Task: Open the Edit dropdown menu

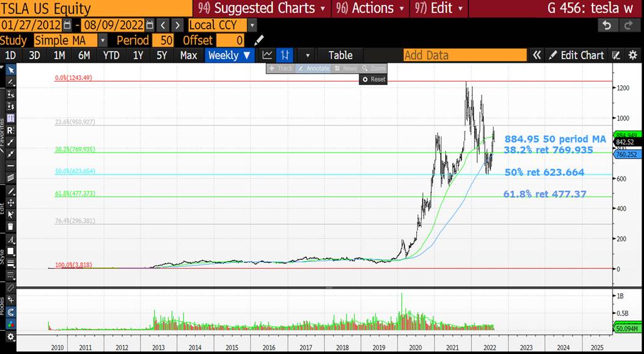Action: click(x=439, y=8)
